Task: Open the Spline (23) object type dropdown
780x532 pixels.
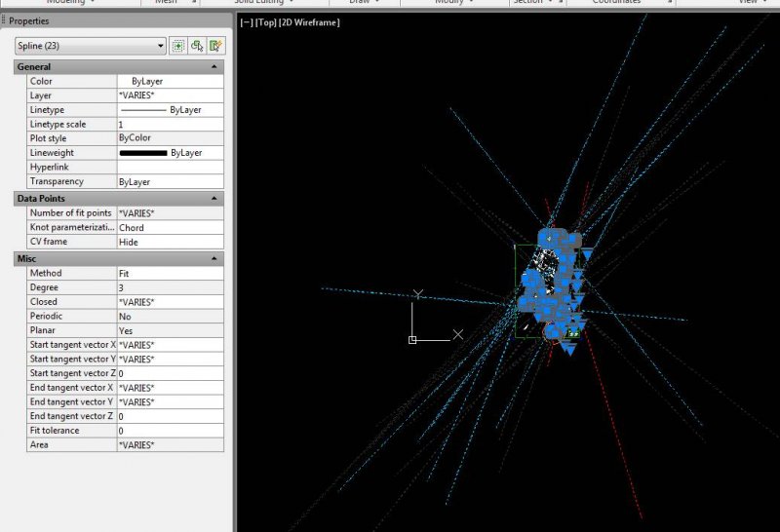Action: point(90,46)
